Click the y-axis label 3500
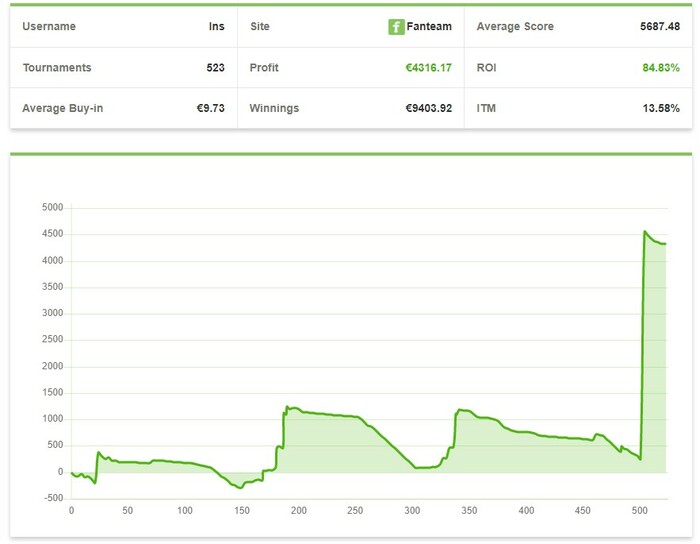This screenshot has height=544, width=700. click(53, 287)
